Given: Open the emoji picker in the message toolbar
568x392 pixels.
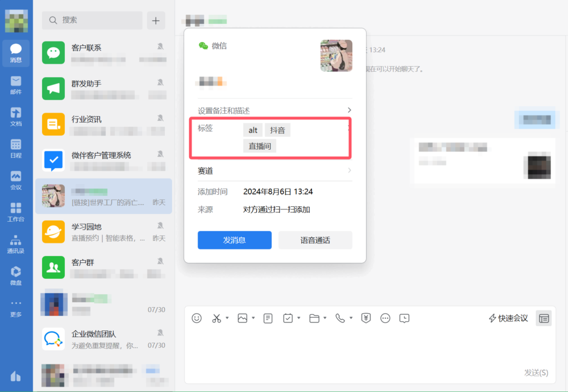Looking at the screenshot, I should (x=196, y=318).
